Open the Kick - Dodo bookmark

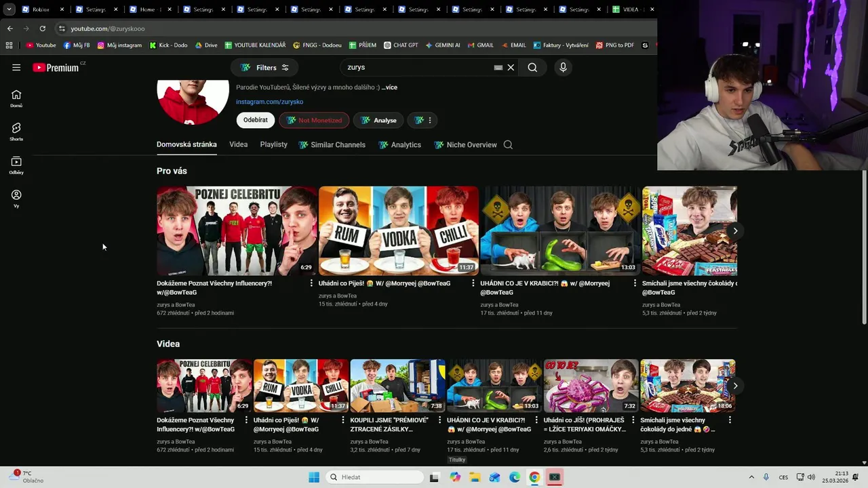(167, 45)
